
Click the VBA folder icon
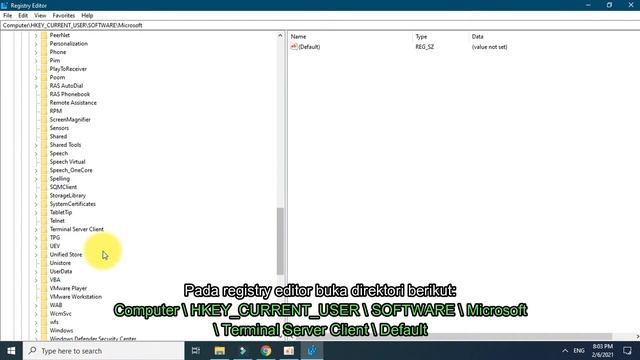click(44, 280)
